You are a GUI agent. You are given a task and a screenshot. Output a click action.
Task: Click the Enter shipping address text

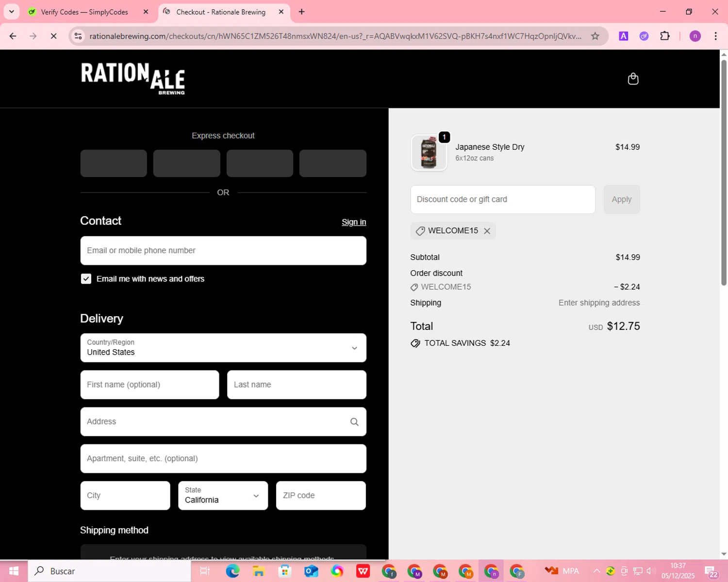click(599, 303)
